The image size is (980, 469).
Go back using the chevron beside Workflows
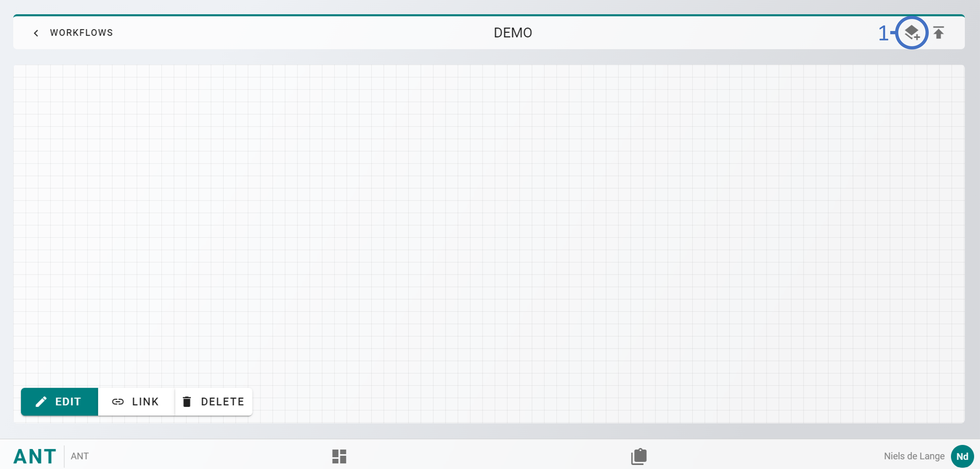click(36, 33)
